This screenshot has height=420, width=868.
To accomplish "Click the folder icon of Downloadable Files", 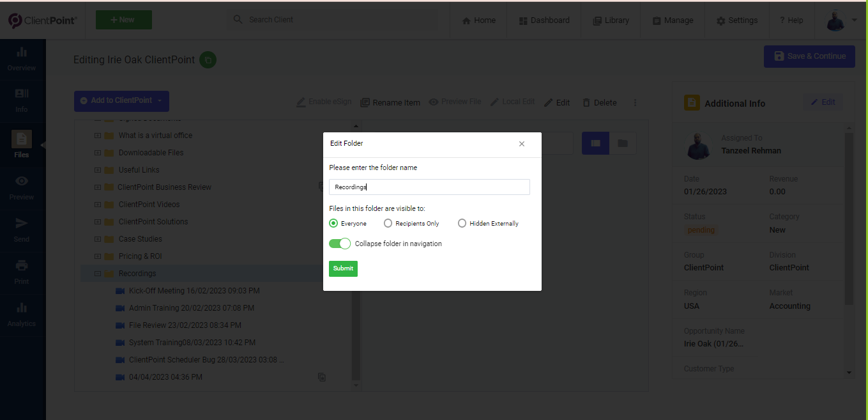I will point(109,153).
